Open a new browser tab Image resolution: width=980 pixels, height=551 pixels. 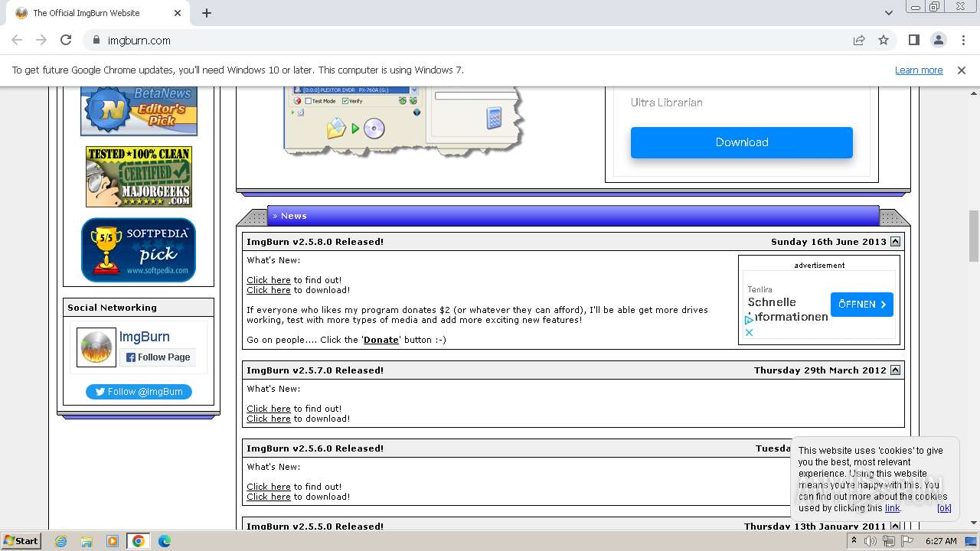click(x=207, y=13)
